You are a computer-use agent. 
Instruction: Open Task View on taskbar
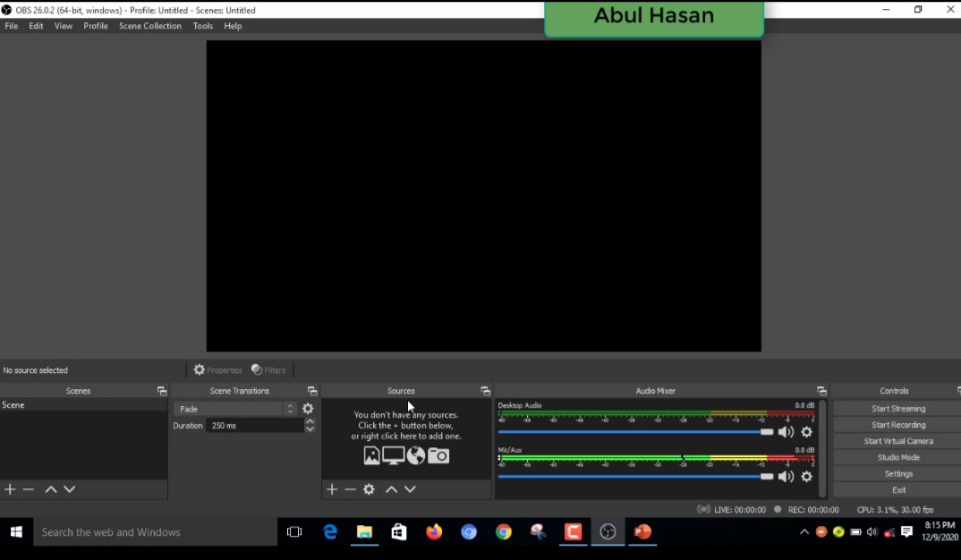[294, 531]
